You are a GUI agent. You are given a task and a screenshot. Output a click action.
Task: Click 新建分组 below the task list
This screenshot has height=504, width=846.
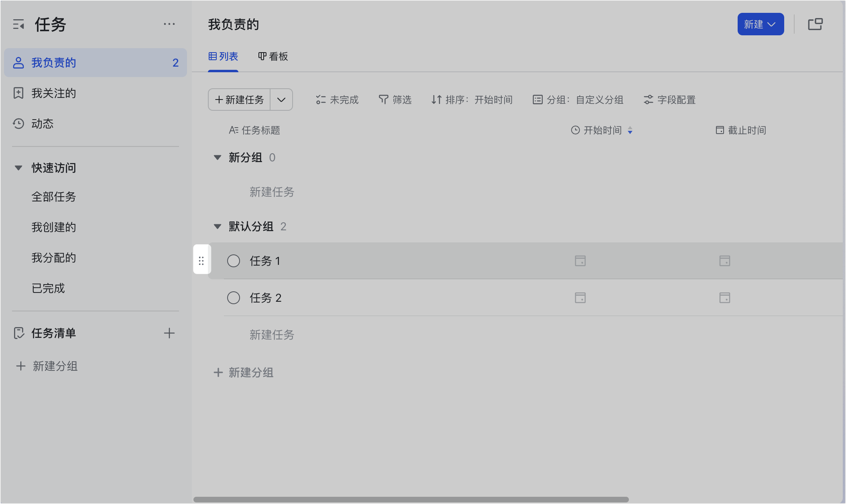tap(244, 372)
